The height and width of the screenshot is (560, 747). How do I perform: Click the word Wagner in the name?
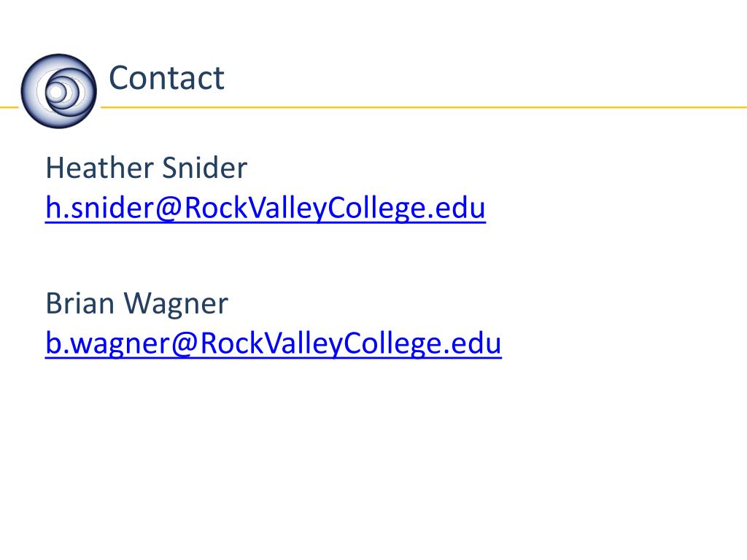176,305
